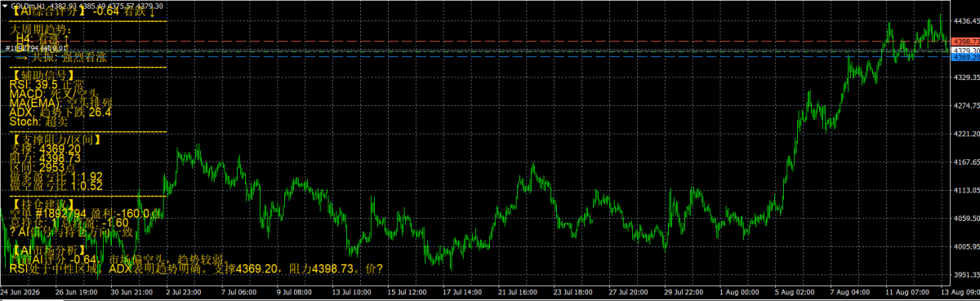
Task: Click the ADX: 趋势下跌 26.4 line
Action: [x=60, y=113]
